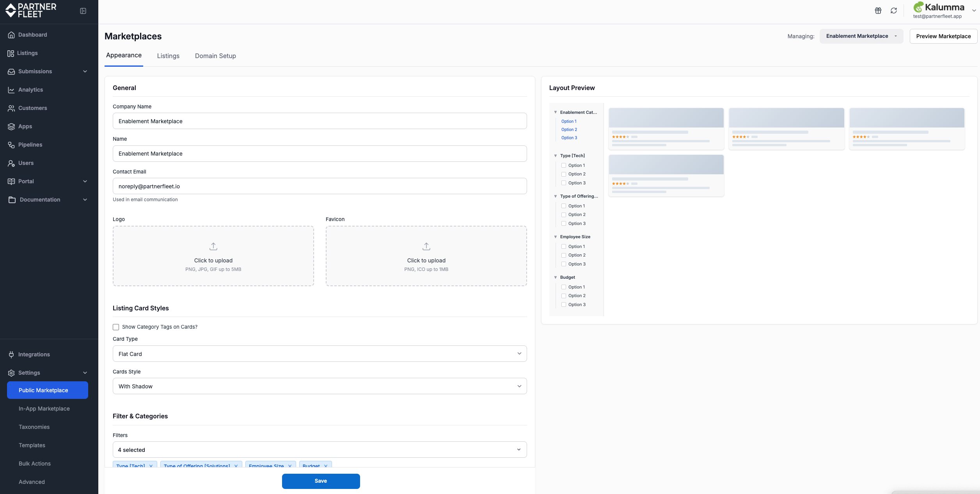This screenshot has width=980, height=494.
Task: Click the Settings gear icon
Action: (11, 373)
